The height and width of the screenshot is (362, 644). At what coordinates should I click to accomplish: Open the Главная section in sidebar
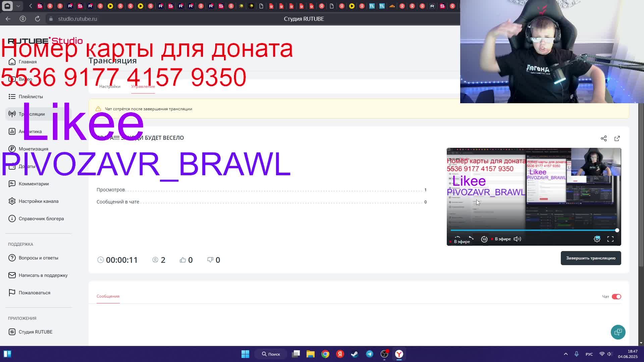(22, 62)
